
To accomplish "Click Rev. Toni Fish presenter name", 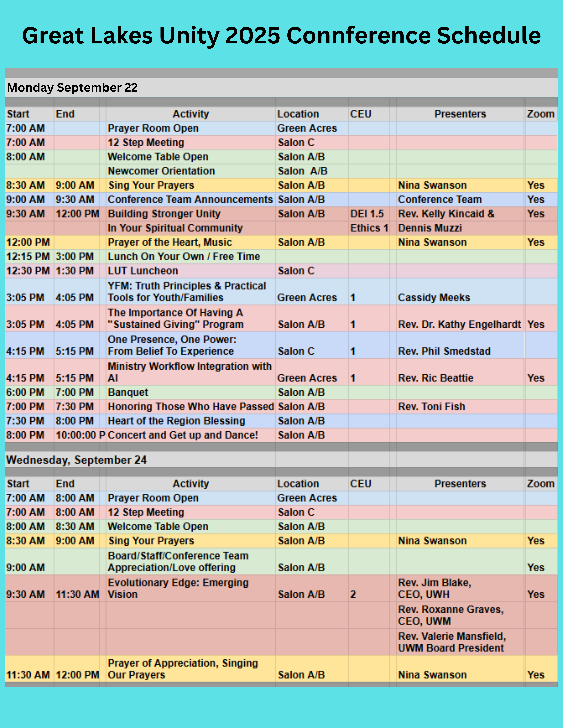I will (432, 407).
